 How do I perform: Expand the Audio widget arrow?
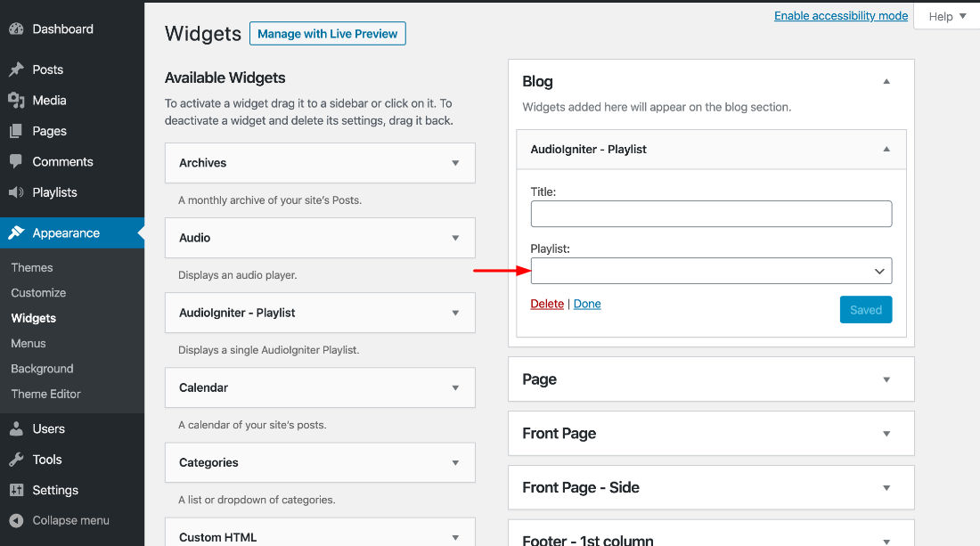point(455,238)
